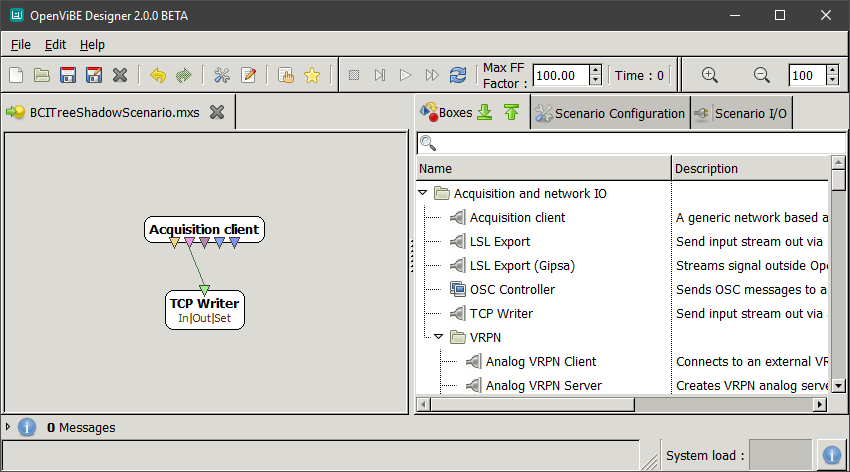Increase the zoom percentage spinner
Image resolution: width=850 pixels, height=472 pixels.
tap(833, 70)
